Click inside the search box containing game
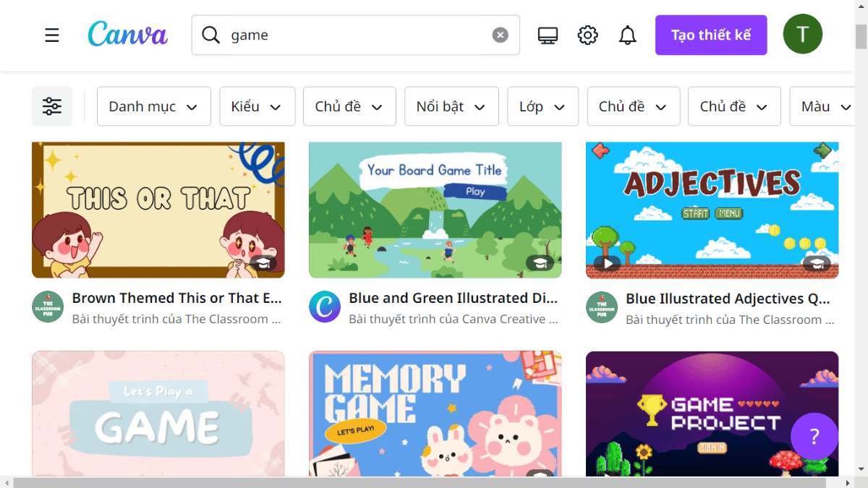The image size is (868, 488). tap(354, 35)
